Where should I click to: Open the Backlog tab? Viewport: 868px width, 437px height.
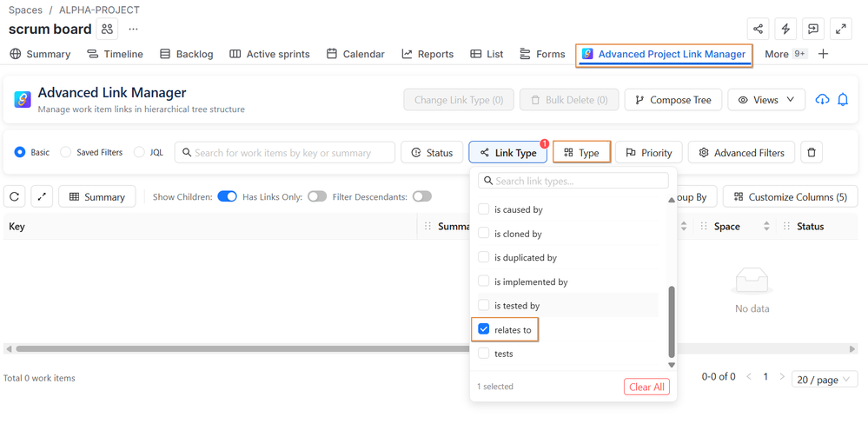tap(187, 54)
